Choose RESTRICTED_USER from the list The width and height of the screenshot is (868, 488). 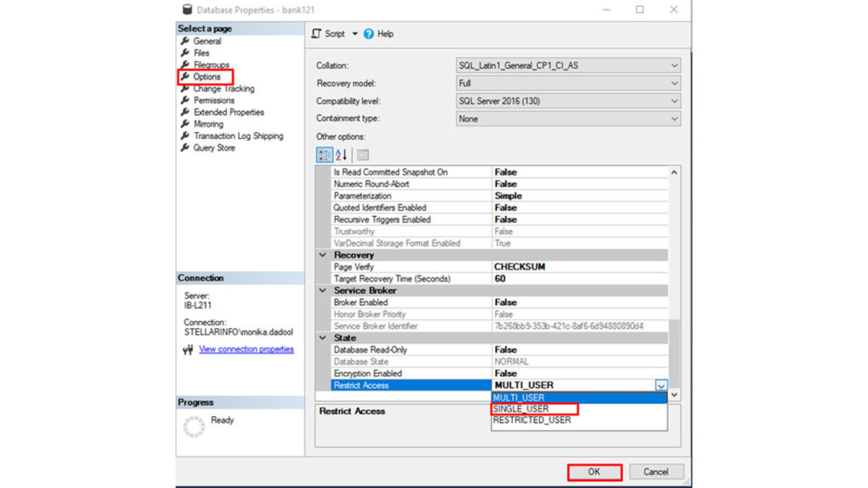click(579, 420)
